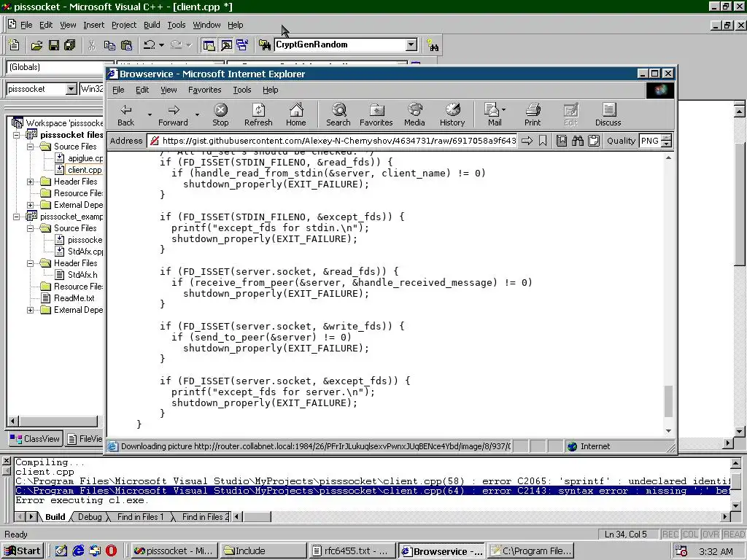Open the CryptGenRandom find dropdown
The image size is (747, 560).
coord(411,44)
